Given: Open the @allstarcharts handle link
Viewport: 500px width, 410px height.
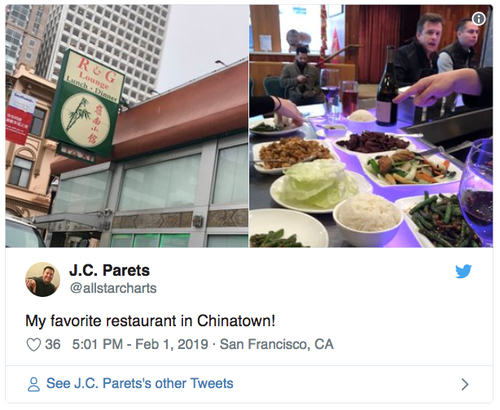Looking at the screenshot, I should coord(113,288).
